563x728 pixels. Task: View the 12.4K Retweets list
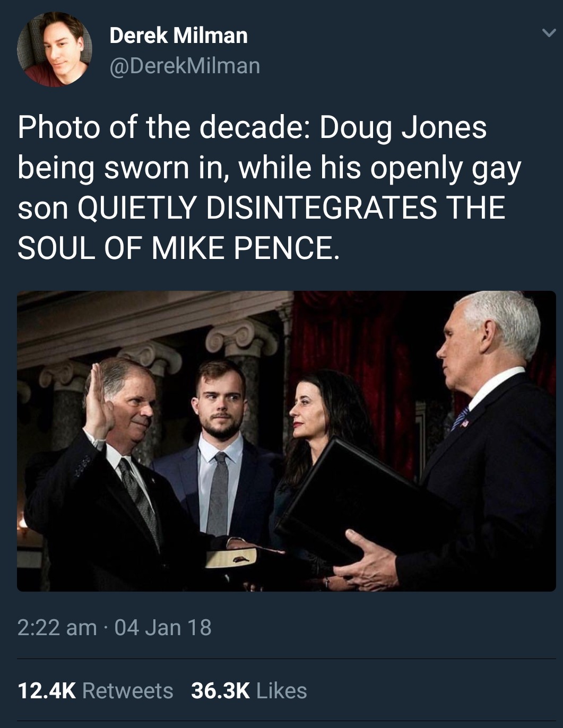pos(96,690)
